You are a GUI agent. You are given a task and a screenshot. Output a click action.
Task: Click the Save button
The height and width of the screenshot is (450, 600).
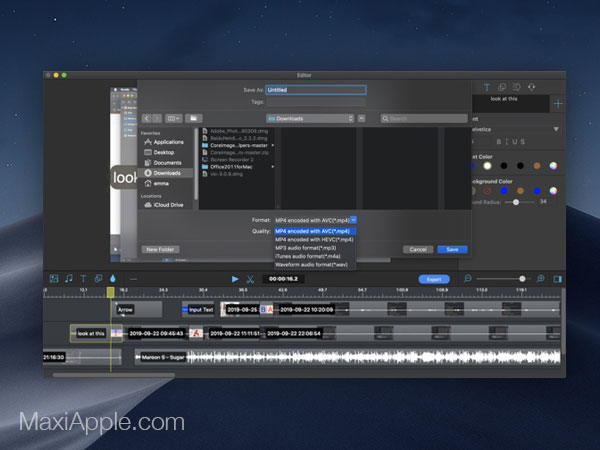tap(452, 249)
